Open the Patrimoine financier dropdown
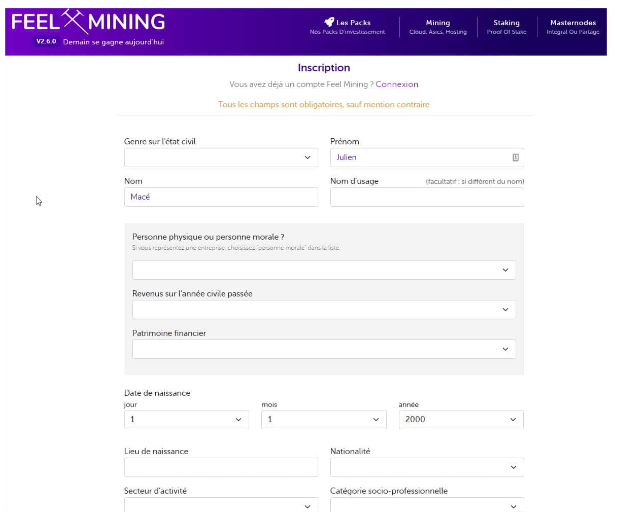This screenshot has width=617, height=525. tap(324, 349)
